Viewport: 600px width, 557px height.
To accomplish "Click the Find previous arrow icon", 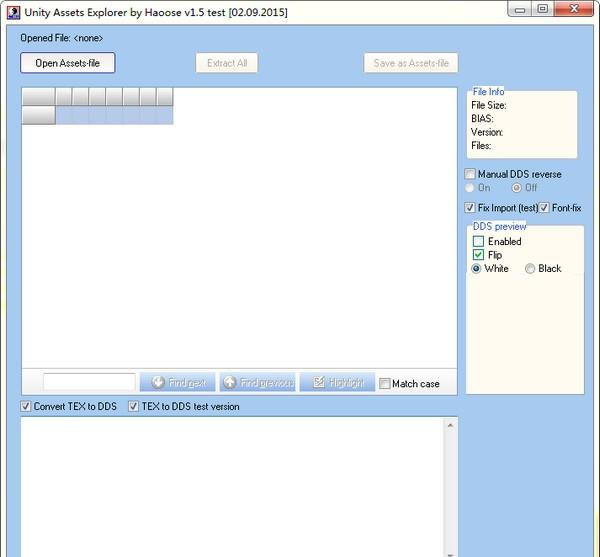I will point(230,382).
